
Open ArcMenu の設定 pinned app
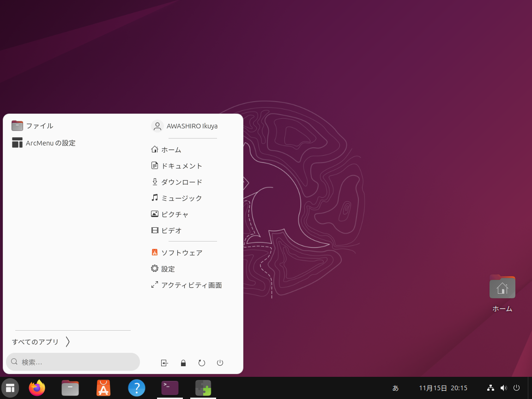click(50, 143)
